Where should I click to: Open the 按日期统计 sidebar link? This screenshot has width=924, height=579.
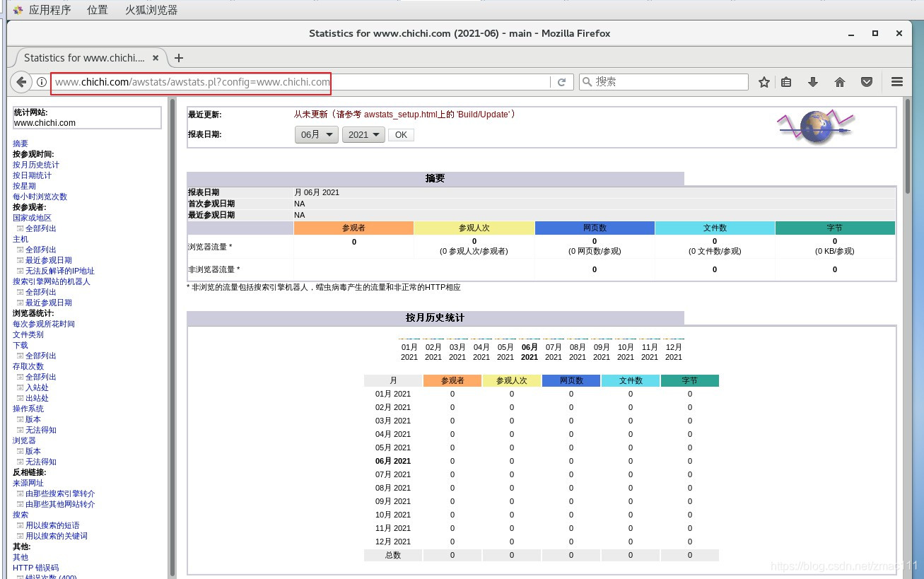pos(32,175)
